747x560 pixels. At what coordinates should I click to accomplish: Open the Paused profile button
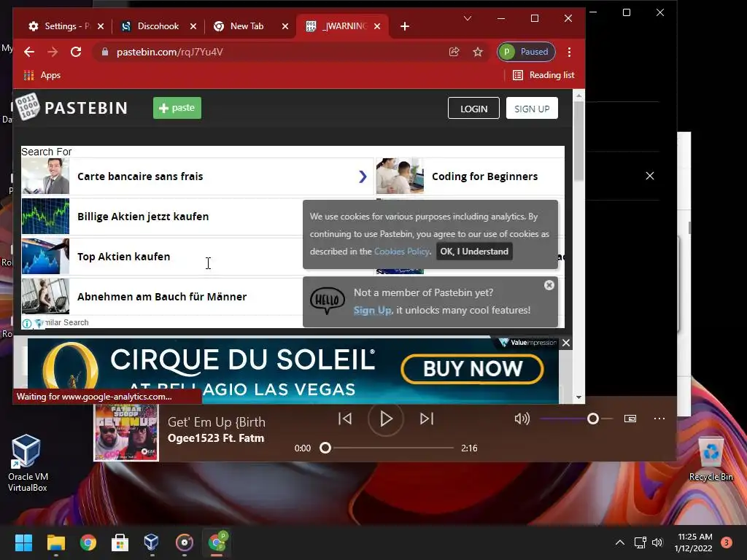coord(526,52)
